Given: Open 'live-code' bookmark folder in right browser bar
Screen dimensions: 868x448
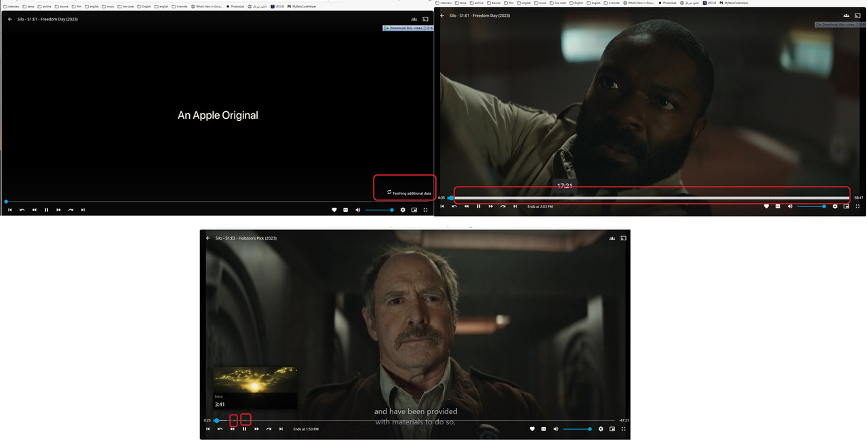Looking at the screenshot, I should pyautogui.click(x=558, y=3).
